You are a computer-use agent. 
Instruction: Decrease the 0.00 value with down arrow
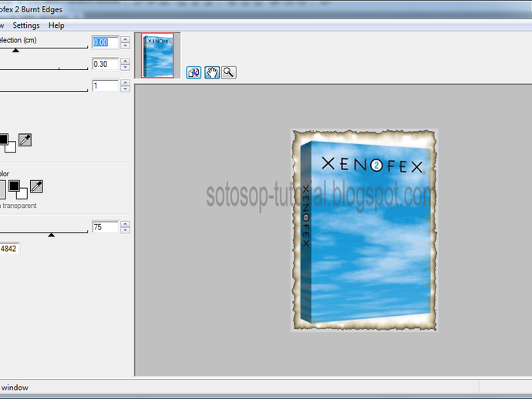[125, 45]
